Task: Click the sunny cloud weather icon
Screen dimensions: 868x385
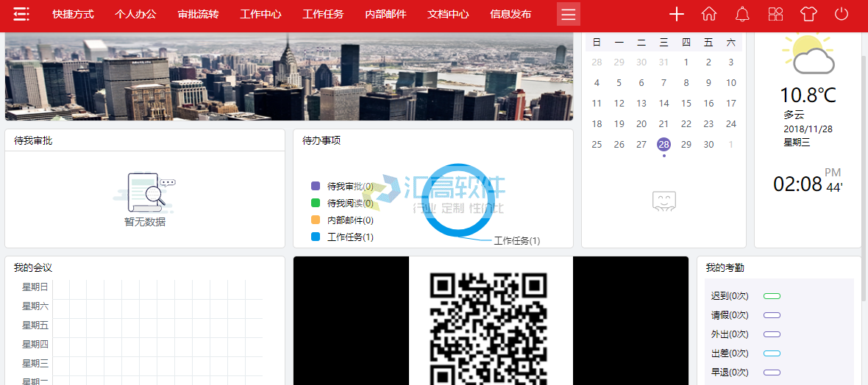Action: pos(808,54)
